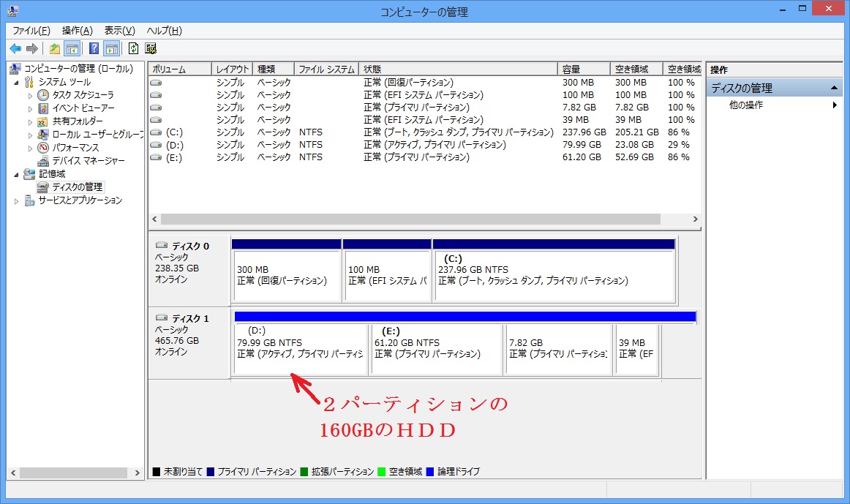This screenshot has height=504, width=850.
Task: Select the Shared Folders icon in tree
Action: (x=43, y=121)
